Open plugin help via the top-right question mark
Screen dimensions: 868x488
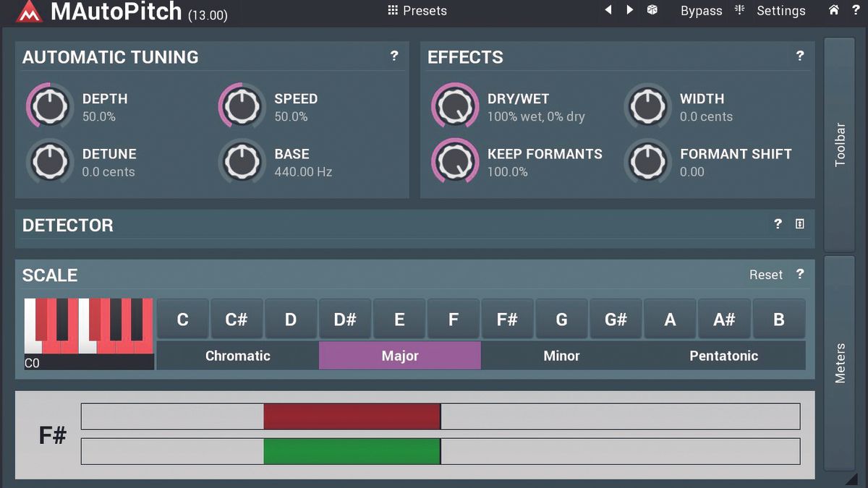coord(856,10)
